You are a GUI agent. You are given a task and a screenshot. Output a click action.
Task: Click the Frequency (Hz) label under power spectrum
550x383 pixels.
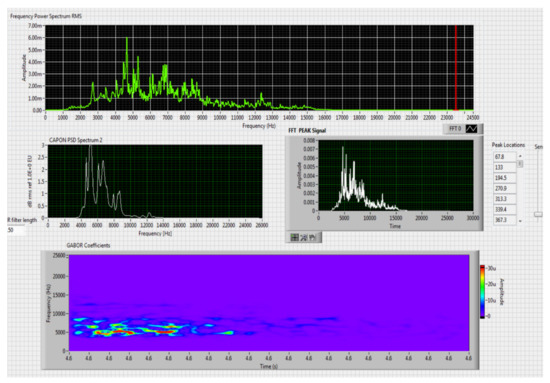(259, 126)
